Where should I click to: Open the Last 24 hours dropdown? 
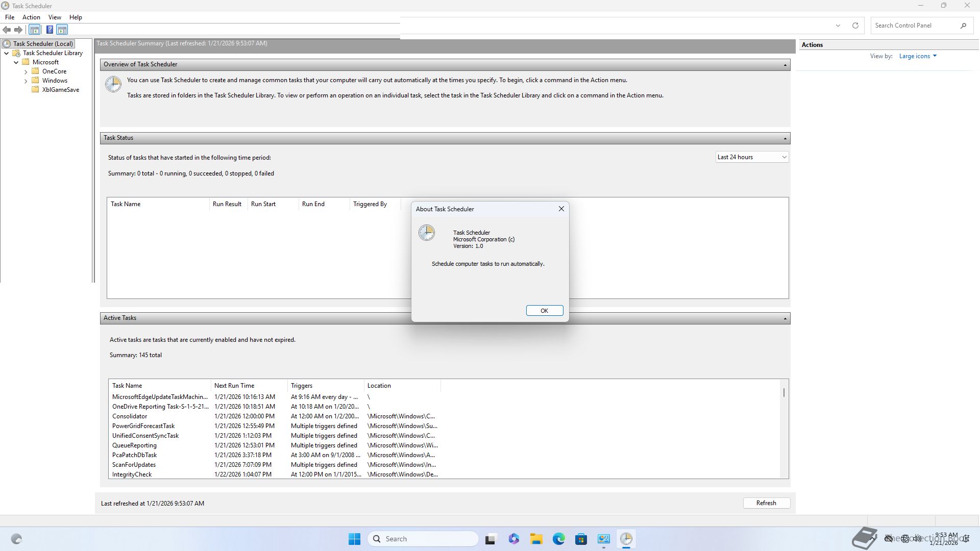click(752, 157)
